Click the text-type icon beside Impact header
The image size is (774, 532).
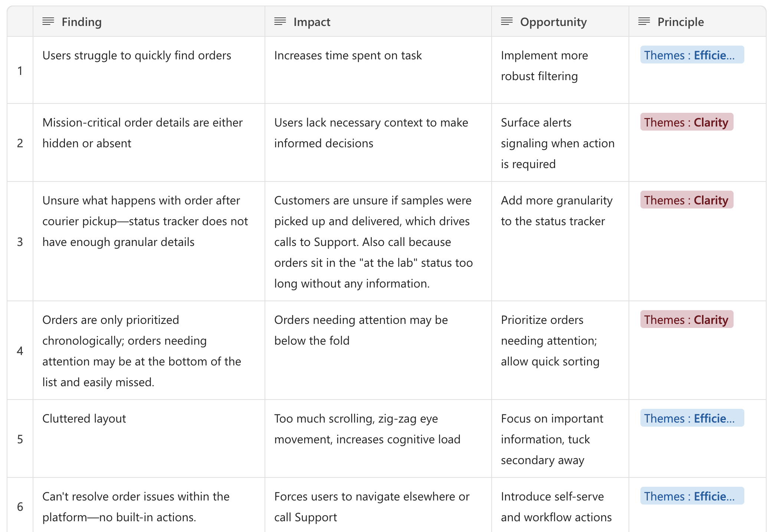coord(280,22)
